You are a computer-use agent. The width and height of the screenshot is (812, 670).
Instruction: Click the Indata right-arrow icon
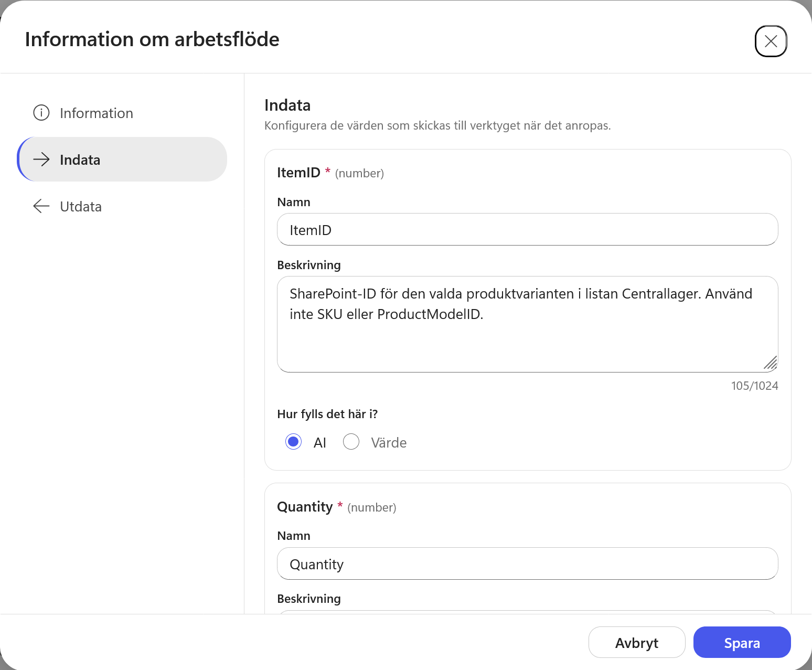(x=41, y=159)
